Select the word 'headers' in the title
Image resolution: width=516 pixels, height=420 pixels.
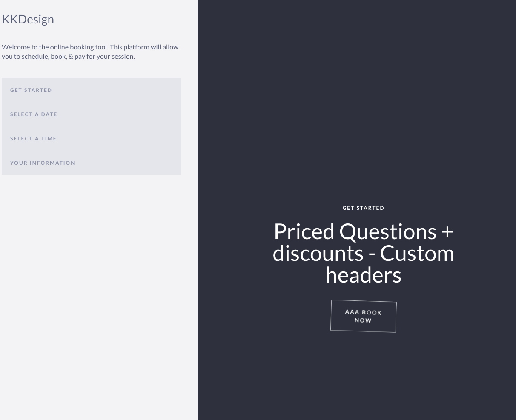363,274
